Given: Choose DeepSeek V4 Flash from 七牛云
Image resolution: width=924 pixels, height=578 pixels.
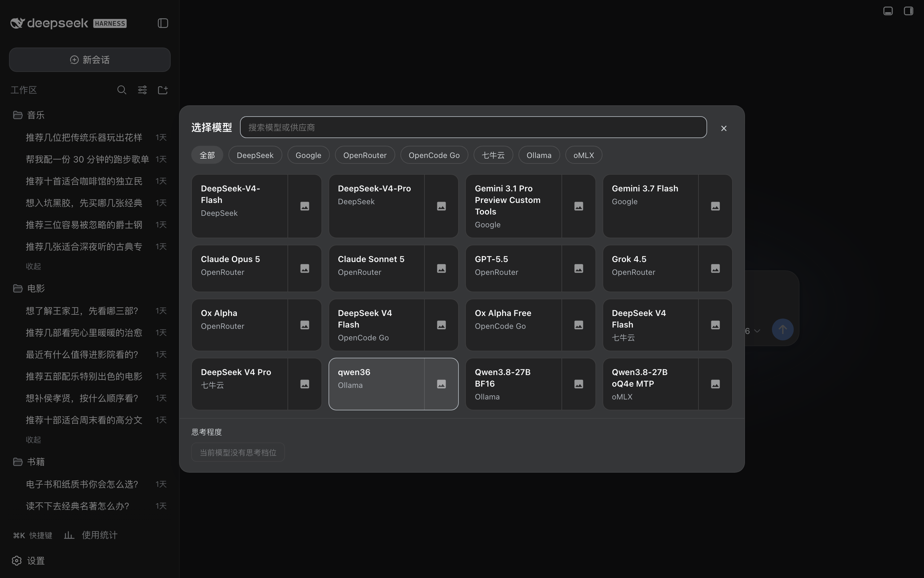Looking at the screenshot, I should 651,325.
